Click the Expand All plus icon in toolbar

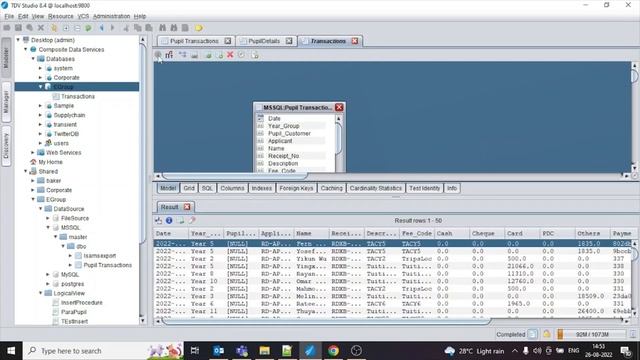(66, 28)
